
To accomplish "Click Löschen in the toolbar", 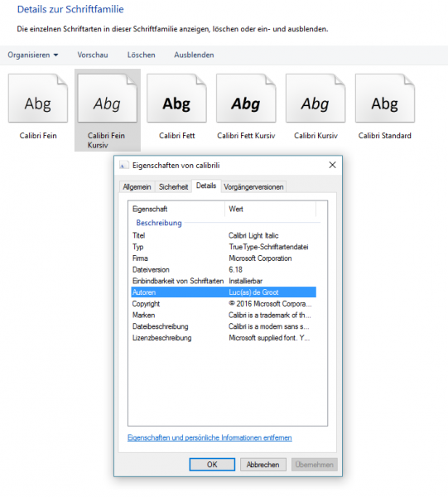I will [x=142, y=55].
